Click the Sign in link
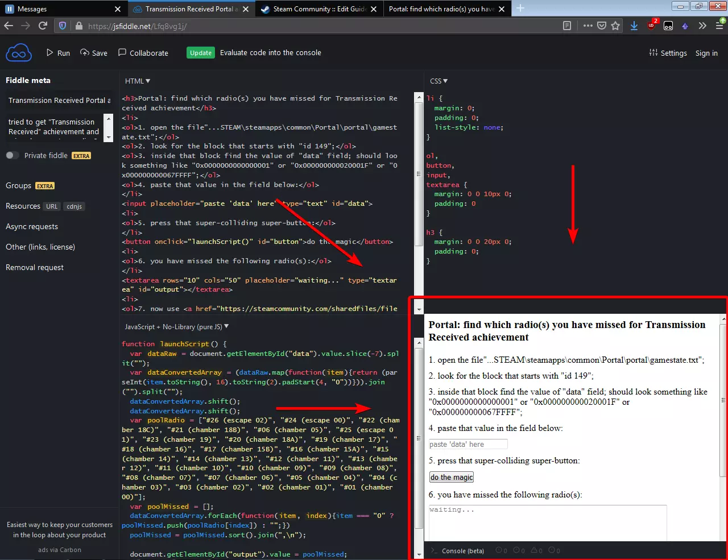Screen dimensions: 728x560 point(706,53)
